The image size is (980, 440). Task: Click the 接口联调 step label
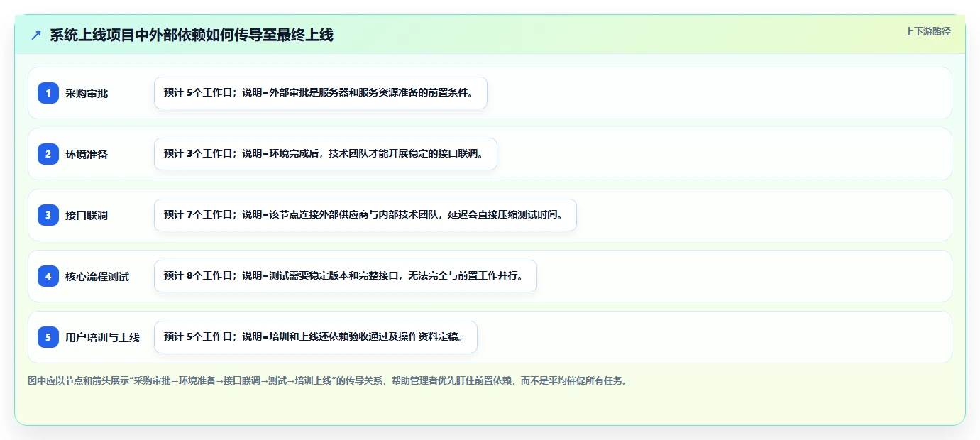87,215
